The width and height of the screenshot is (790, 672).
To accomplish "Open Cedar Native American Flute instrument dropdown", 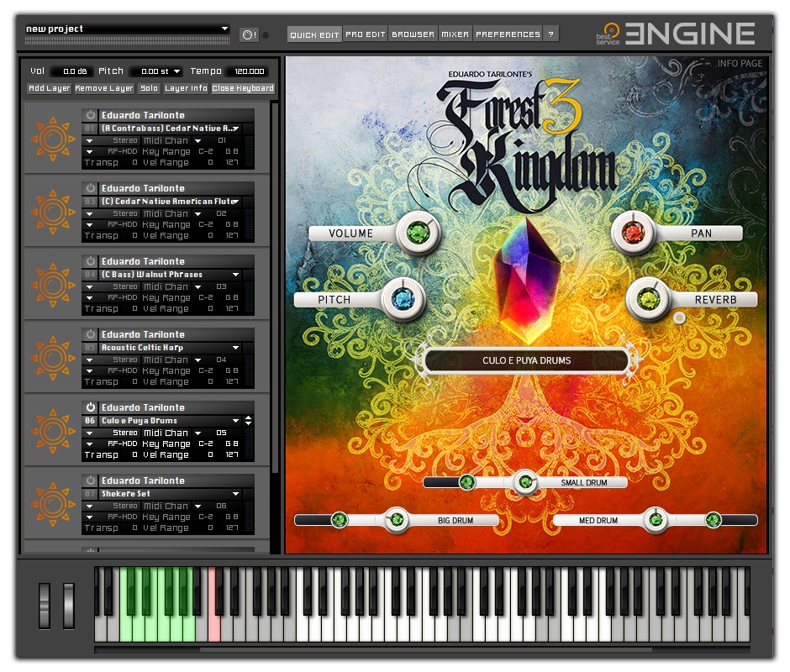I will (236, 202).
